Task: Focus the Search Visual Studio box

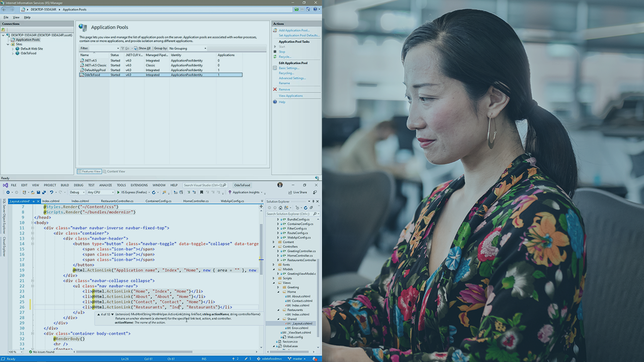Action: (x=205, y=185)
